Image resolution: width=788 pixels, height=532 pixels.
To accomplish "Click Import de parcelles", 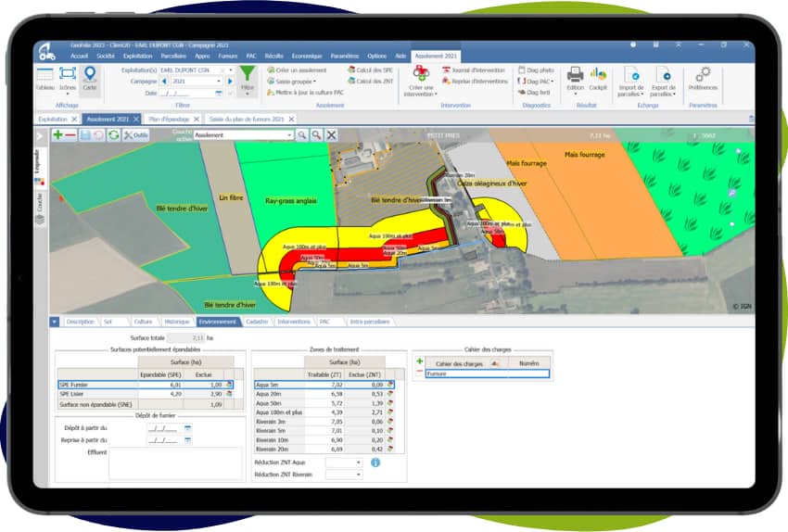I will click(630, 82).
